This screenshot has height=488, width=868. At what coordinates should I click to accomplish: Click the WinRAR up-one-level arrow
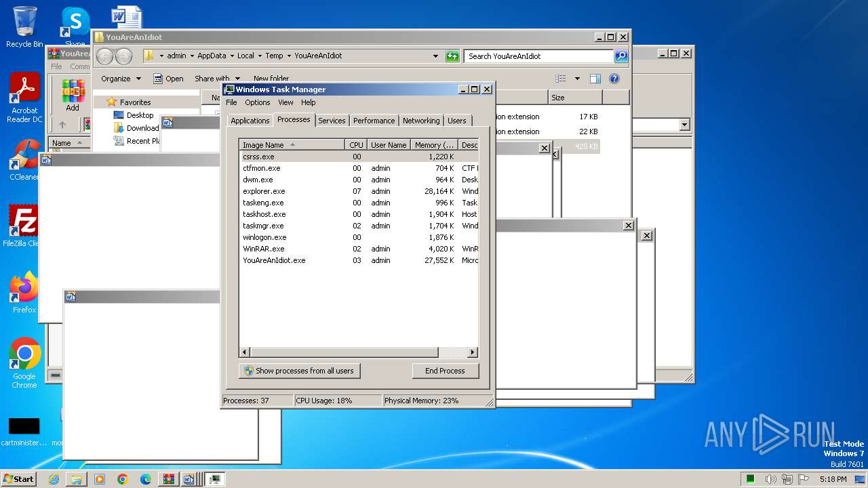tap(62, 125)
